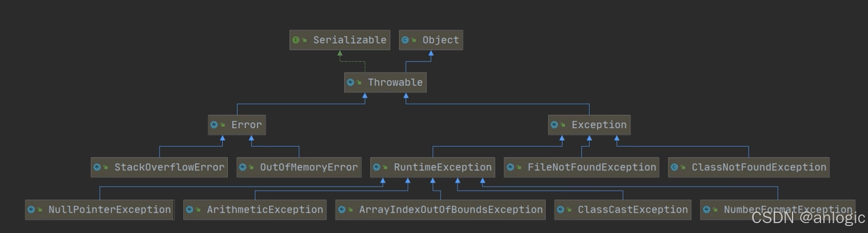868x233 pixels.
Task: Select the Throwable class node
Action: 386,82
